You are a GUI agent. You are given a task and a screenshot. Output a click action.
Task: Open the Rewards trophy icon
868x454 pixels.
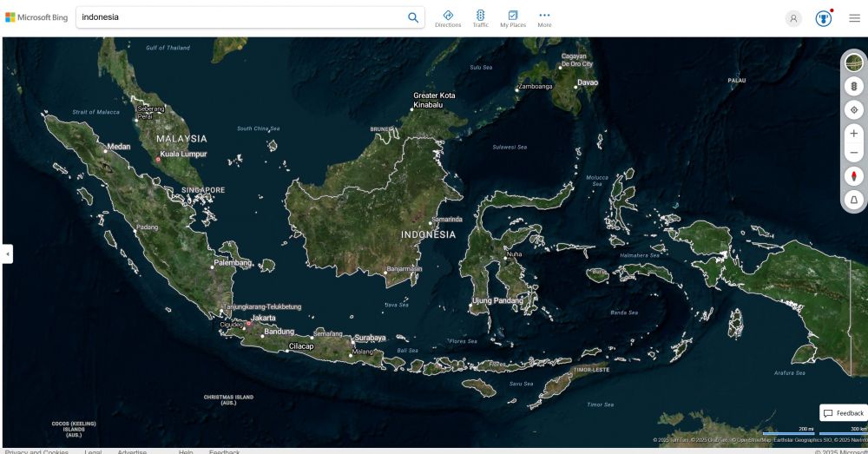click(824, 18)
